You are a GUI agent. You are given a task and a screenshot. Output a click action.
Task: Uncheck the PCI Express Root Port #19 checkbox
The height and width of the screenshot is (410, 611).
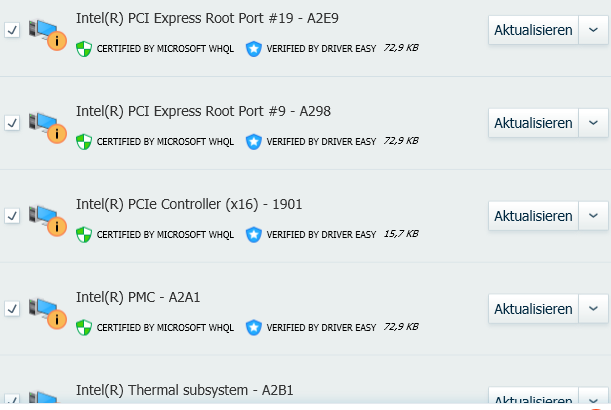[12, 31]
